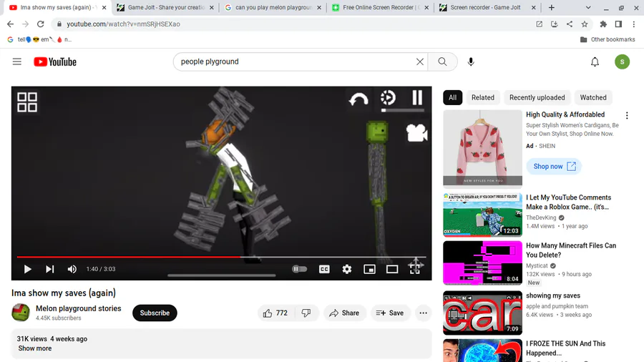Switch to Free Online Screen Recorder tab
This screenshot has height=362, width=644.
pyautogui.click(x=381, y=7)
